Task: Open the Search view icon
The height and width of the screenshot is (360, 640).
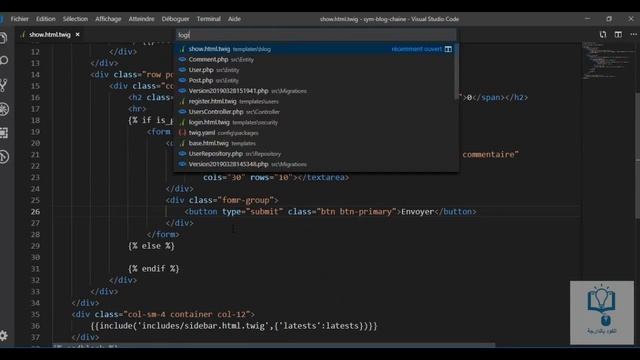Action: click(4, 61)
